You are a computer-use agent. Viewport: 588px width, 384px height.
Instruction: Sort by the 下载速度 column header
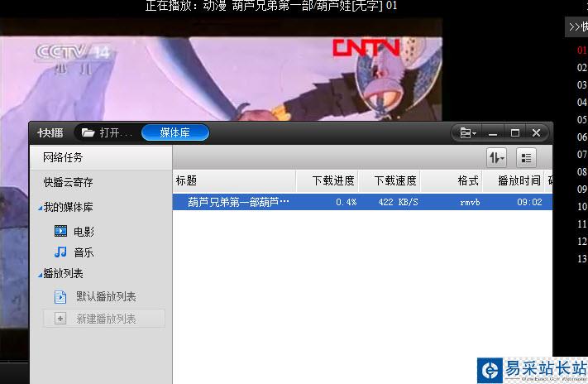point(390,181)
